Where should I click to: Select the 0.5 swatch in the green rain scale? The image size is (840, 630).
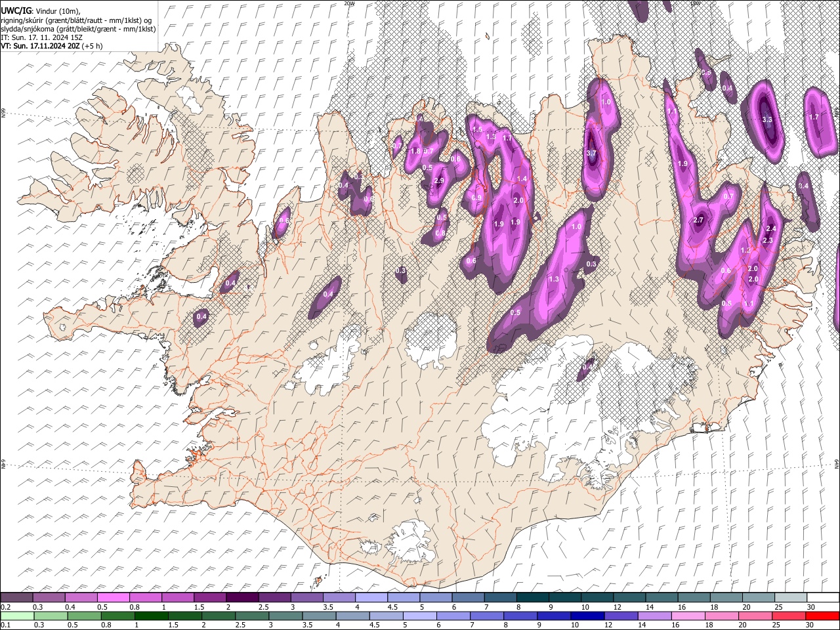(x=84, y=616)
